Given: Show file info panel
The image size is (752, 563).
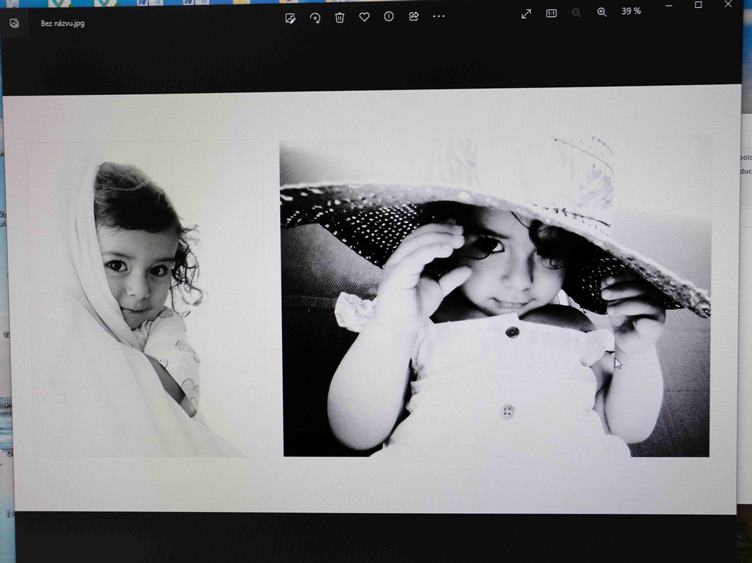Looking at the screenshot, I should (389, 16).
